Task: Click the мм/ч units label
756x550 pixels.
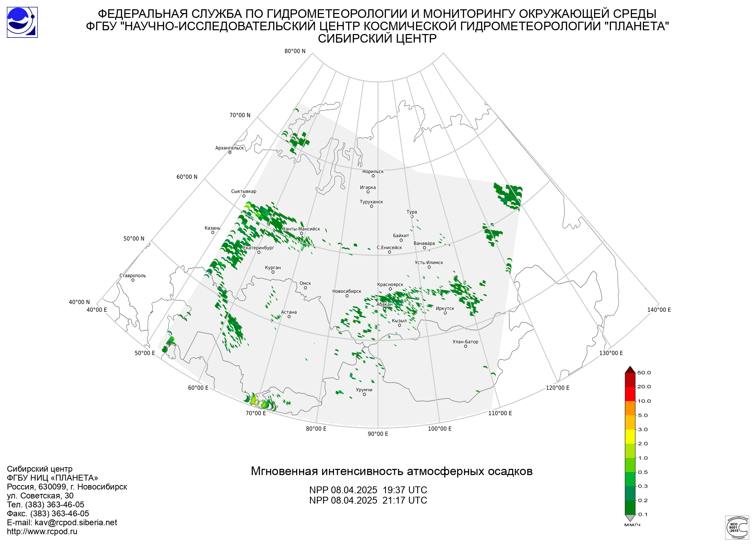Action: pos(632,525)
